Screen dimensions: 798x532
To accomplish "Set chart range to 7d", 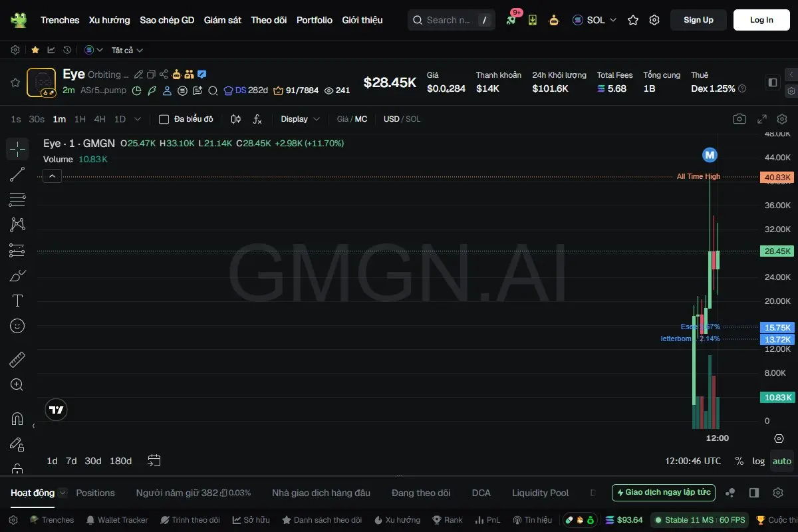I will click(x=71, y=461).
